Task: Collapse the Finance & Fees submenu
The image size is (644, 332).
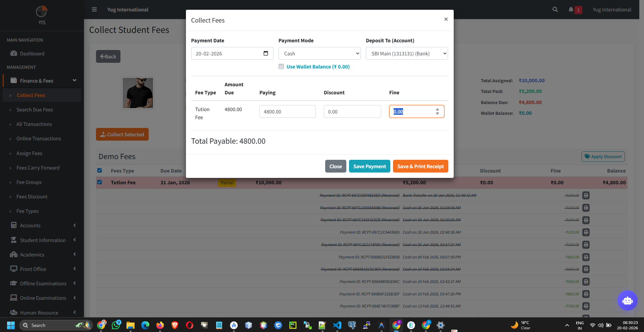Action: point(75,81)
